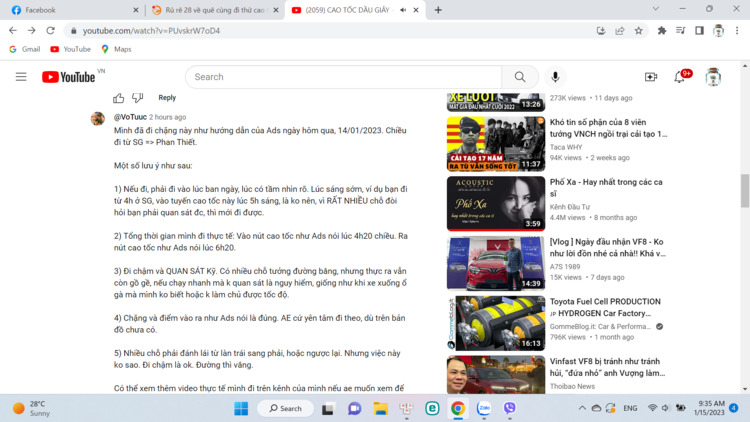Reload the YouTube page
The width and height of the screenshot is (750, 422).
pos(50,30)
